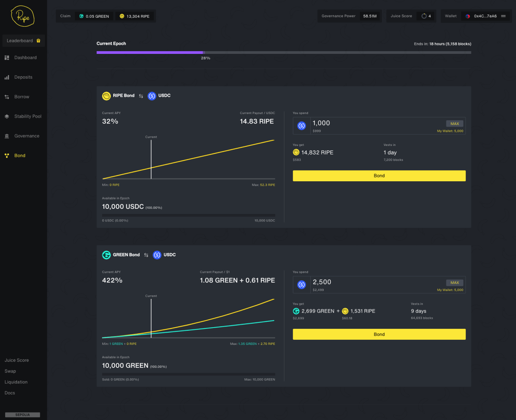The image size is (516, 420).
Task: Open the Leaderboard with gift icon
Action: (x=24, y=41)
